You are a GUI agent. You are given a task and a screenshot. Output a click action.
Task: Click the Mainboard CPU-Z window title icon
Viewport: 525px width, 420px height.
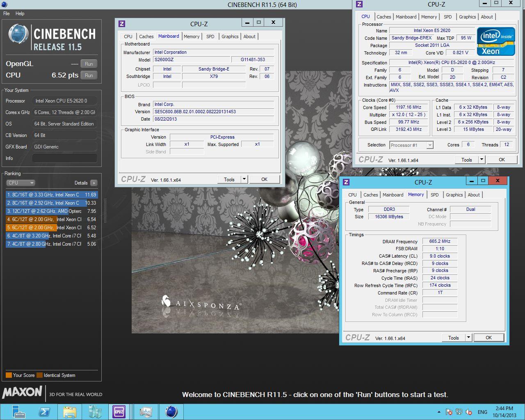coord(122,24)
